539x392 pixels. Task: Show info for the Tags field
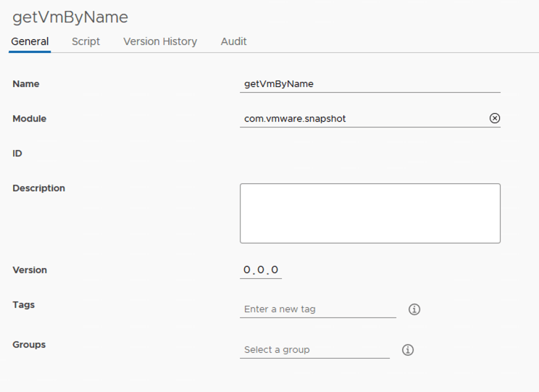tap(414, 309)
